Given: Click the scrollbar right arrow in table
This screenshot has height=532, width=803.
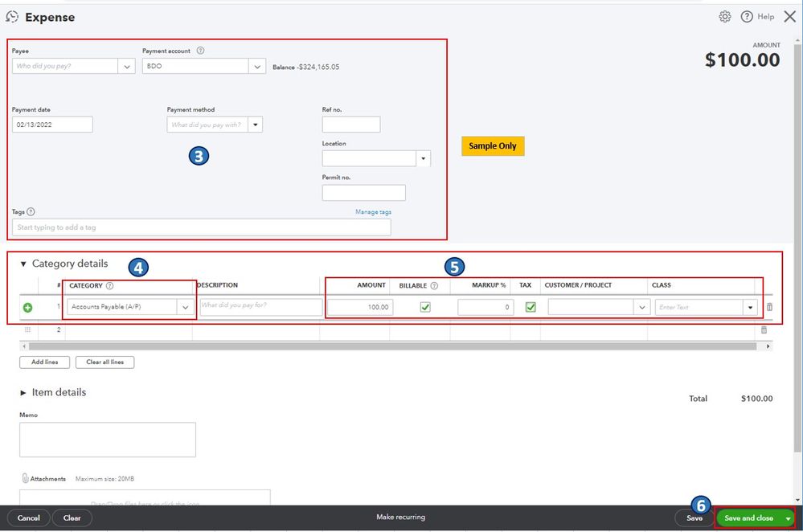Looking at the screenshot, I should [x=768, y=346].
